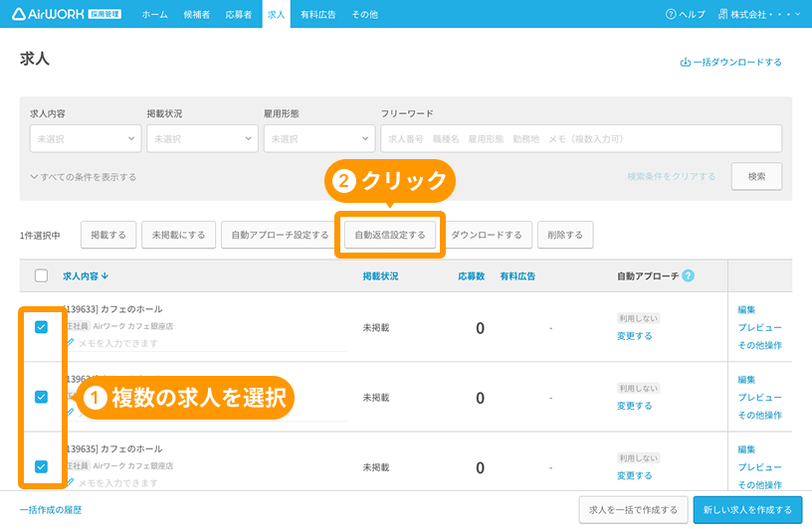Click memo field for job 139635
The width and height of the screenshot is (812, 529).
pos(207,483)
